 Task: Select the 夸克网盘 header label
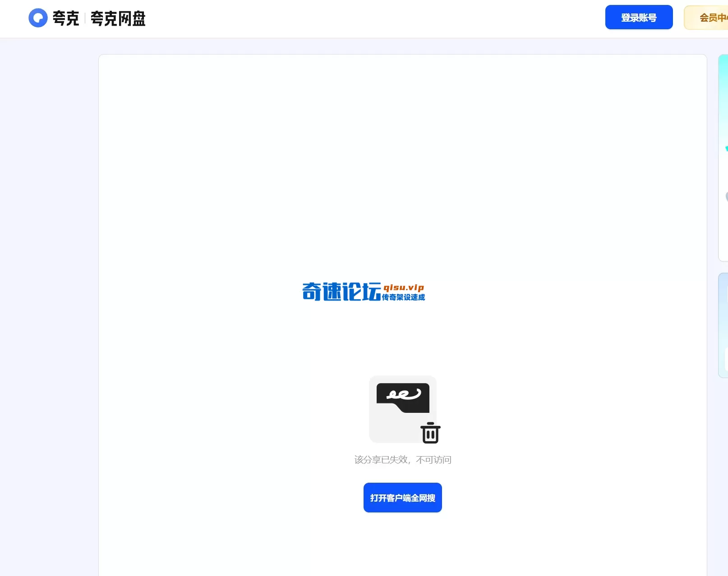119,18
